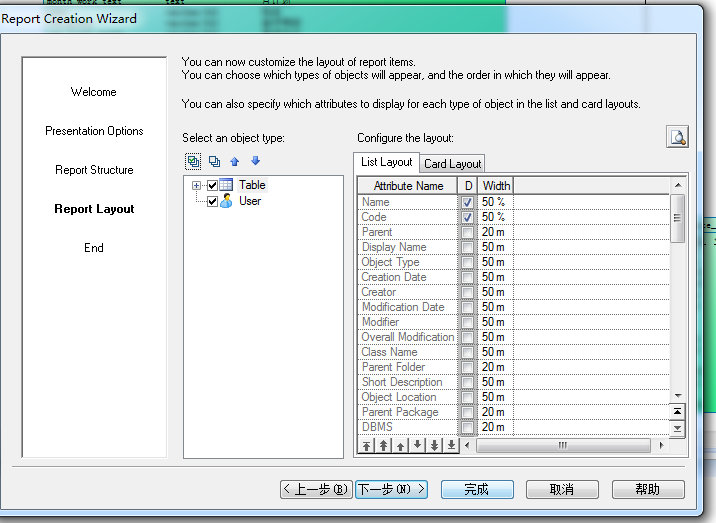This screenshot has width=716, height=523.
Task: Go to Report Structure wizard step
Action: pyautogui.click(x=94, y=170)
